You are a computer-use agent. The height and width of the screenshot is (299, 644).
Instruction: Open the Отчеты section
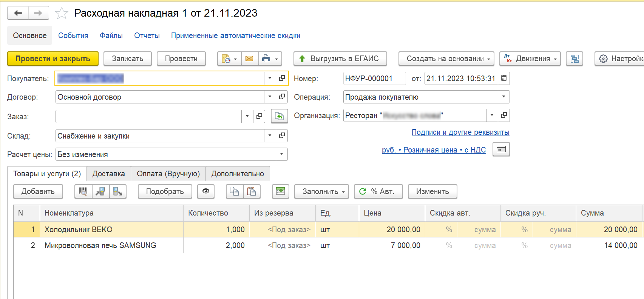(x=147, y=35)
